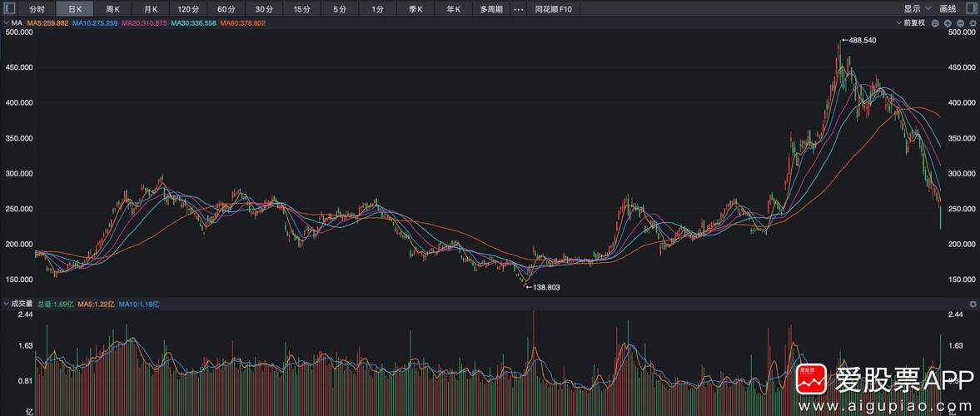Click volume MA10:1.18亿 label

point(139,305)
